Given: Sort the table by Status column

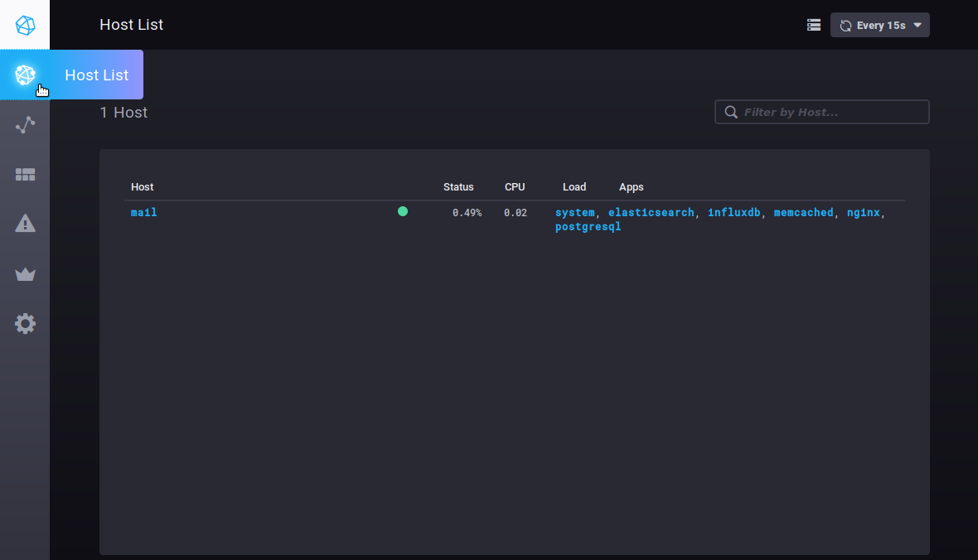Looking at the screenshot, I should click(x=458, y=187).
